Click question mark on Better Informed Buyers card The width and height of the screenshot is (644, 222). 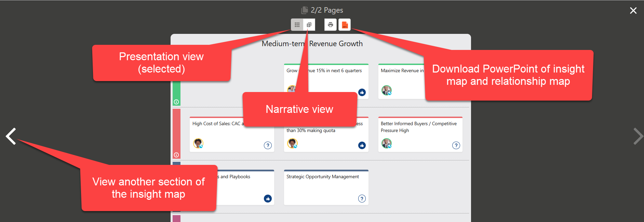tap(456, 145)
